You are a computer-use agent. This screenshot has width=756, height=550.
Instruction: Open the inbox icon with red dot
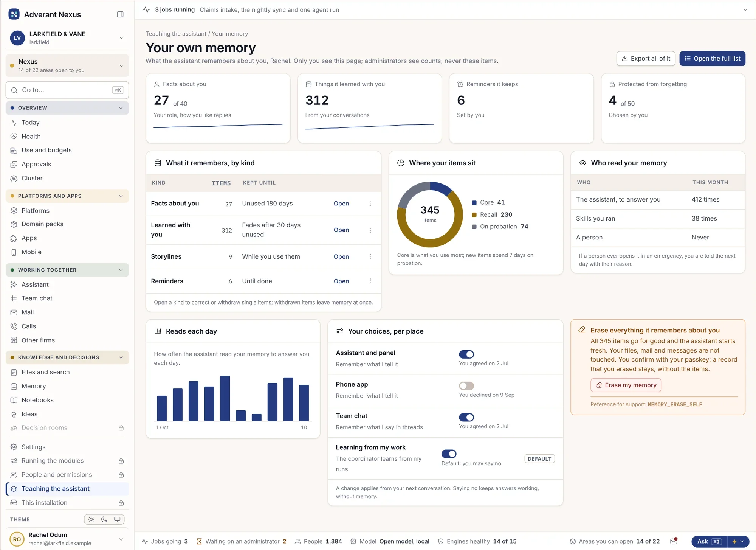[x=674, y=541]
